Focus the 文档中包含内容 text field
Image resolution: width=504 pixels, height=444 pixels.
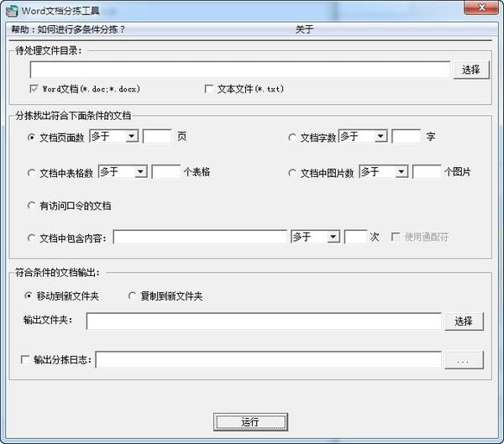200,238
